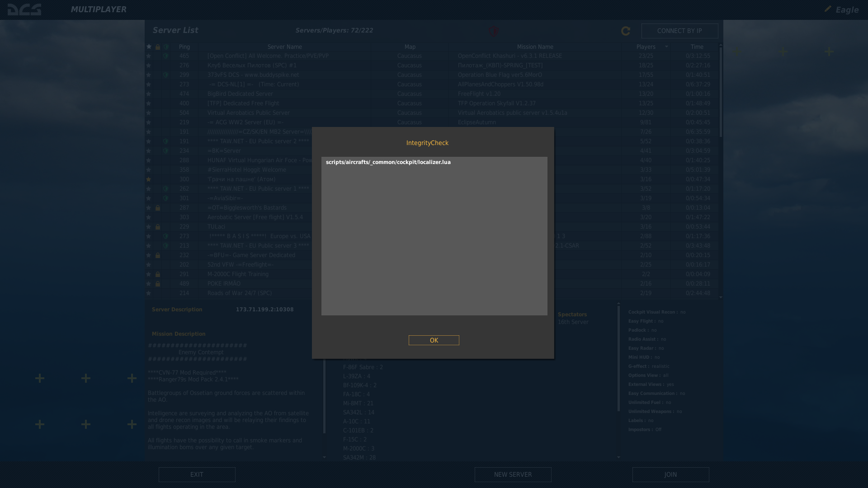The height and width of the screenshot is (488, 868).
Task: Click shield icon on -=AviaSibir=- row
Action: [166, 198]
